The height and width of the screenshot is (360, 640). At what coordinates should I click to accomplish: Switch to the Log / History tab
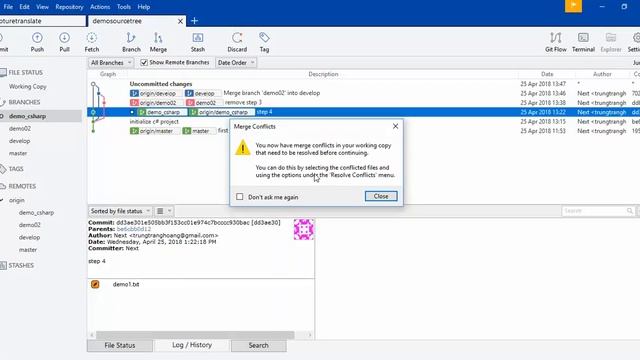pyautogui.click(x=192, y=345)
